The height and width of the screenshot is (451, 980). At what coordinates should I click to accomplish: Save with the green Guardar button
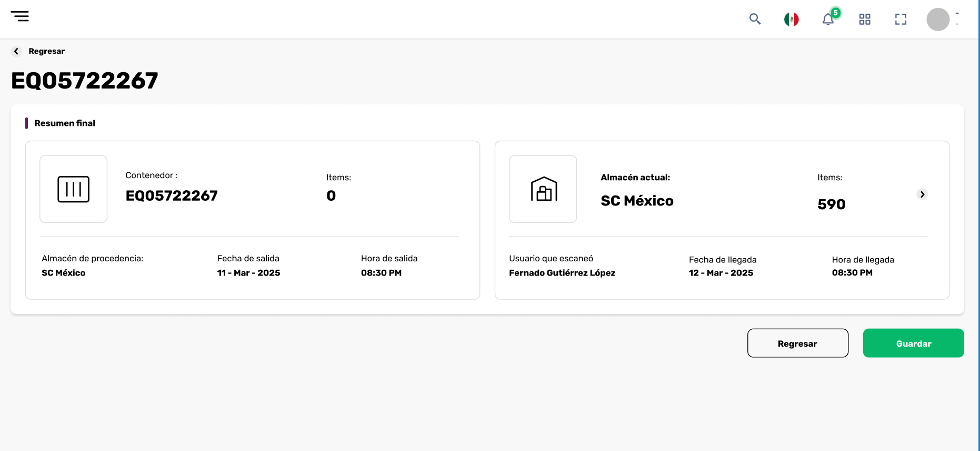(914, 343)
